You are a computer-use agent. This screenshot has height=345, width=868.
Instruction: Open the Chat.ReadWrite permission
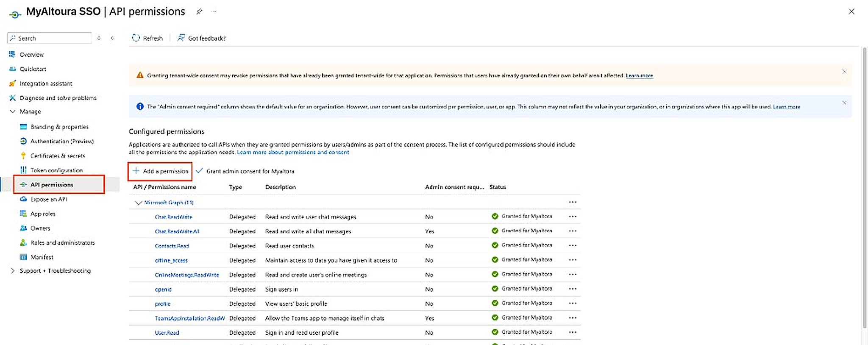point(173,217)
